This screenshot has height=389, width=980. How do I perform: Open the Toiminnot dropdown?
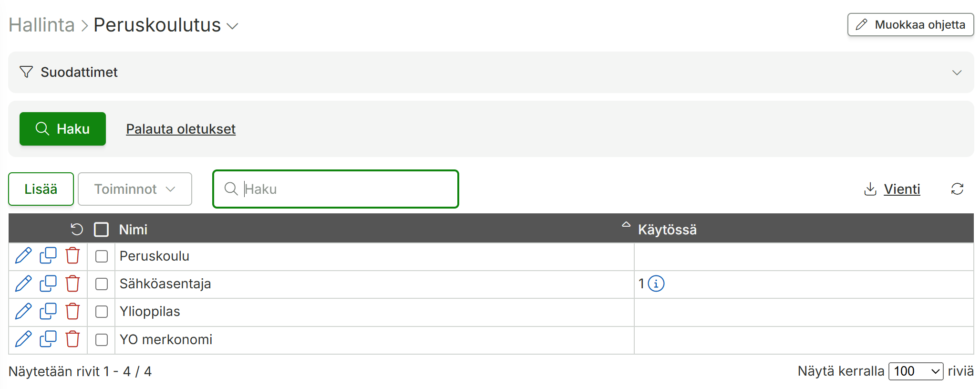pos(135,189)
